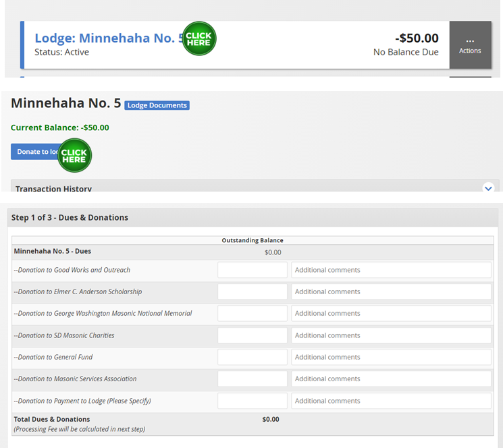Click amount field for Payment to Lodge
503x448 pixels.
[252, 401]
